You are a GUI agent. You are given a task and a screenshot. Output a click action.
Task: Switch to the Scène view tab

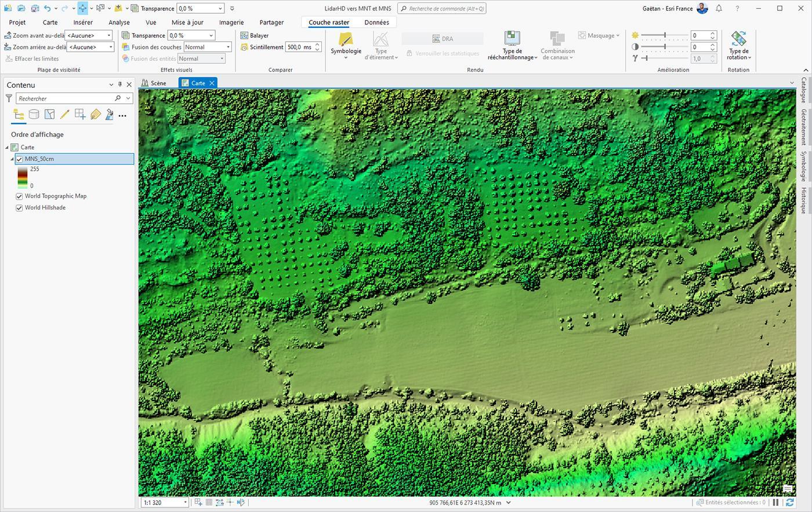154,83
